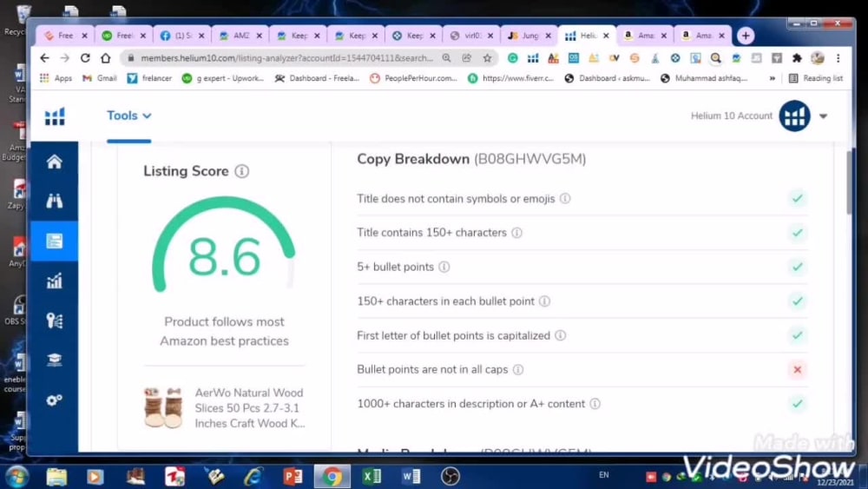Open the extensions puzzle piece icon

(x=797, y=58)
